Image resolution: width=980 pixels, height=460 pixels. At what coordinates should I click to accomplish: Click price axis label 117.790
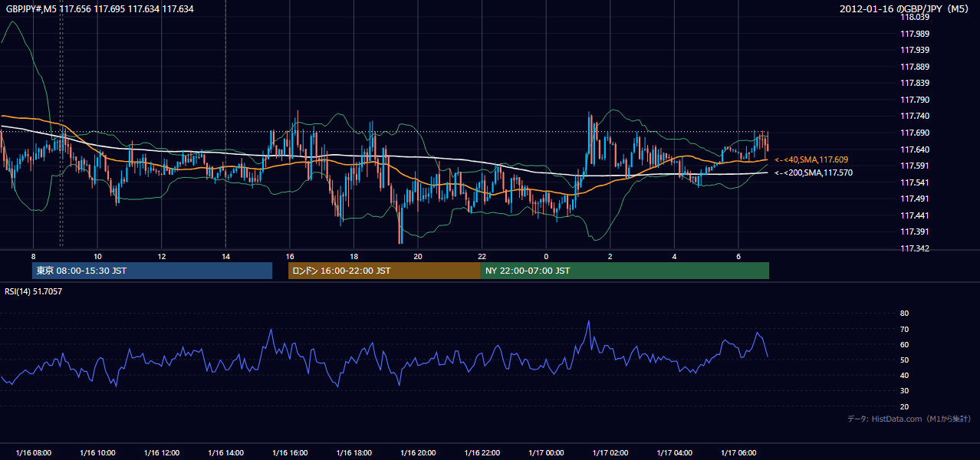tap(914, 100)
